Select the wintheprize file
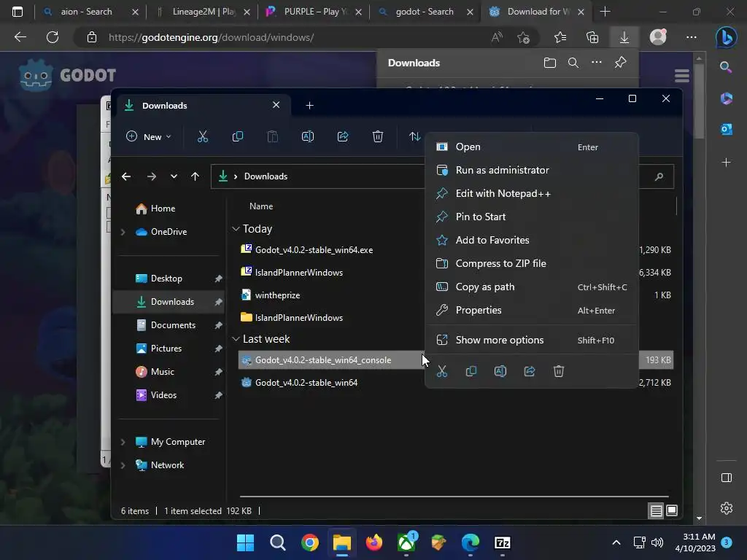Screen dimensions: 747x560 click(x=277, y=295)
